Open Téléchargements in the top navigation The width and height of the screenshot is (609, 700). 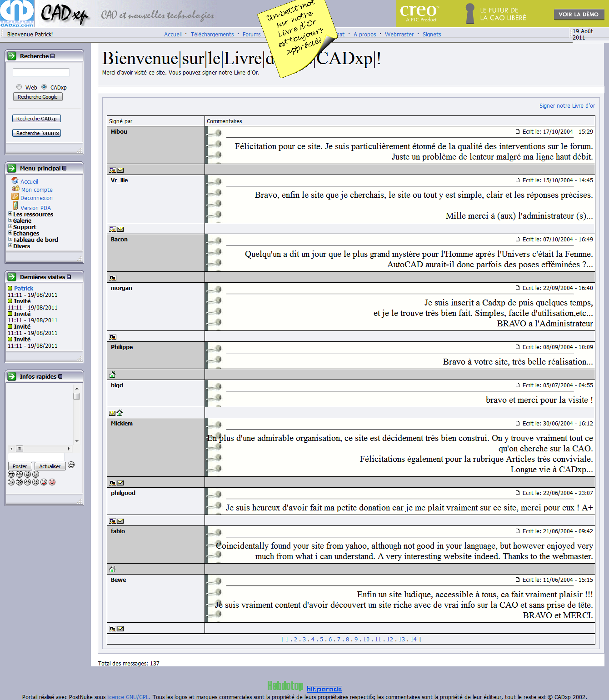[x=212, y=35]
